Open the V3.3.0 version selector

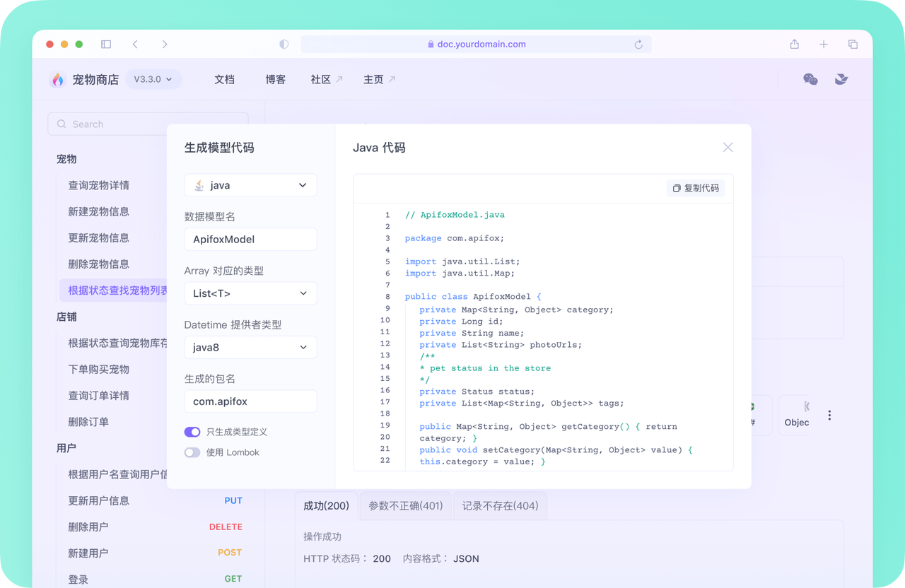pos(153,79)
